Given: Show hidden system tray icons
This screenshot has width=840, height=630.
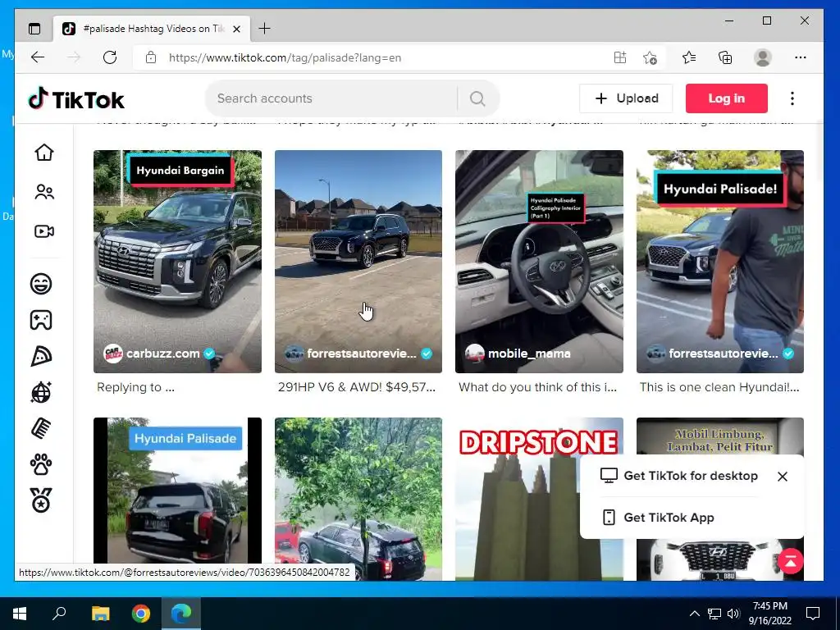Looking at the screenshot, I should click(x=694, y=614).
